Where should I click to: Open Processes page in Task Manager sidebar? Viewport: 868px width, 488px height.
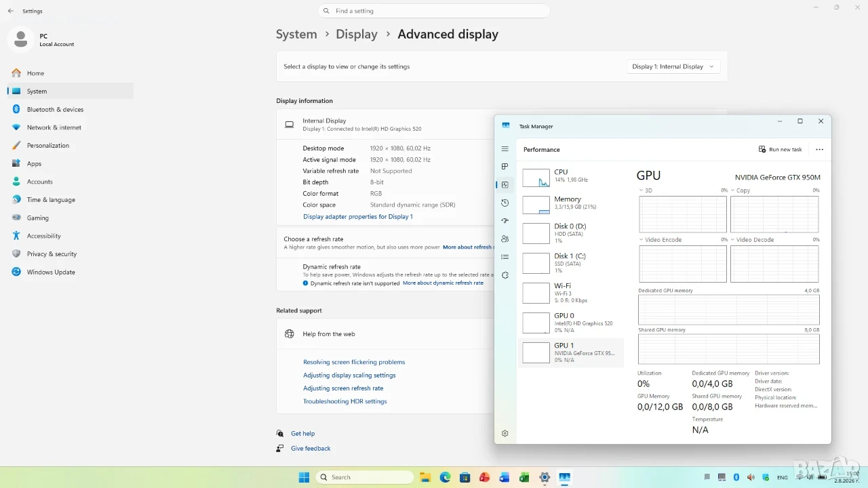(x=505, y=167)
